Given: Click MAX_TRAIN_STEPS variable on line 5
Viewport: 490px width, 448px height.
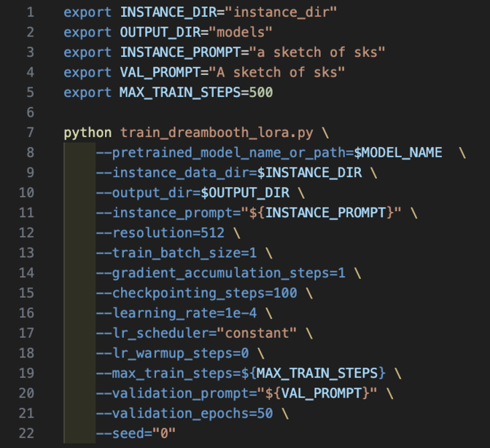Looking at the screenshot, I should click(180, 93).
